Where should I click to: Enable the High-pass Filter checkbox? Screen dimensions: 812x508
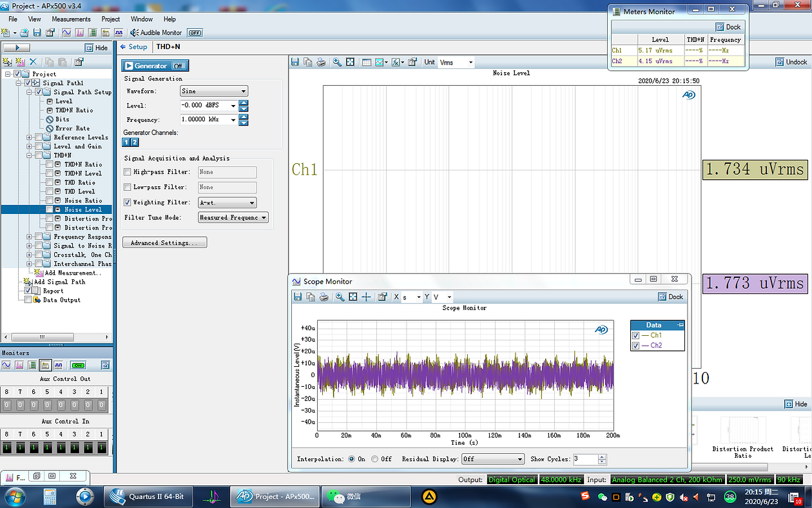[x=127, y=172]
